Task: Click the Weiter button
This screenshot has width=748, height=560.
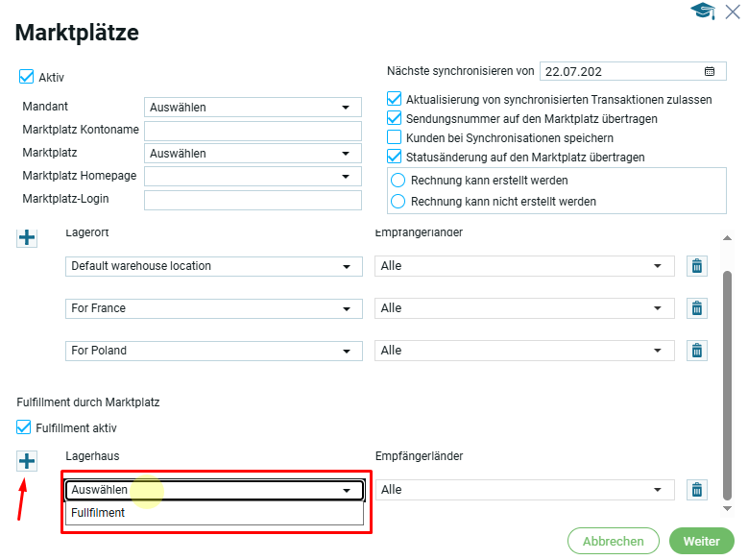Action: pyautogui.click(x=701, y=541)
